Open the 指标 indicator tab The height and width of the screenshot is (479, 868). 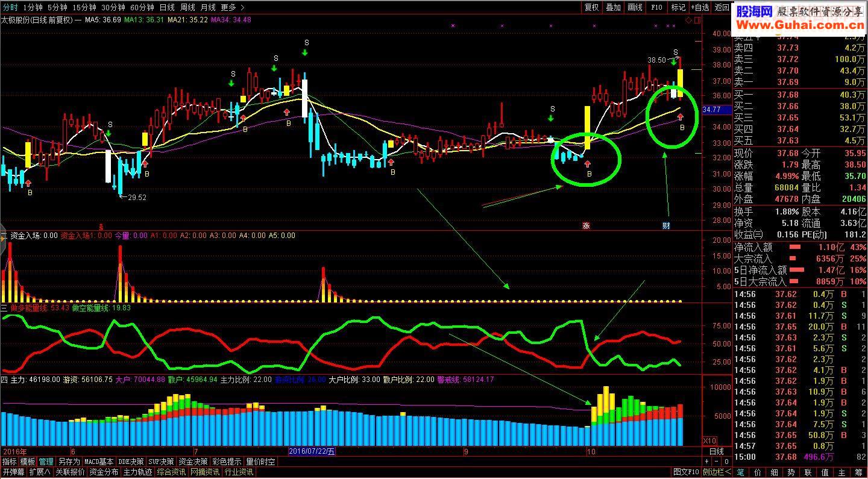coord(9,462)
